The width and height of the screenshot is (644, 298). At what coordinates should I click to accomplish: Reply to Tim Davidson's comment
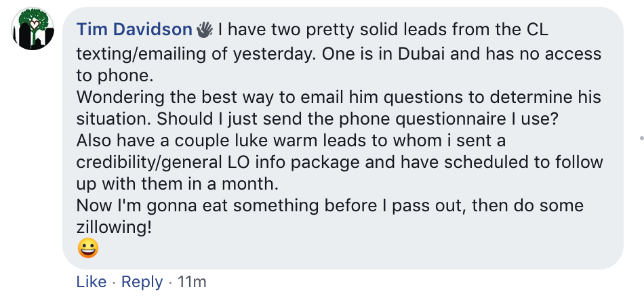click(x=141, y=282)
